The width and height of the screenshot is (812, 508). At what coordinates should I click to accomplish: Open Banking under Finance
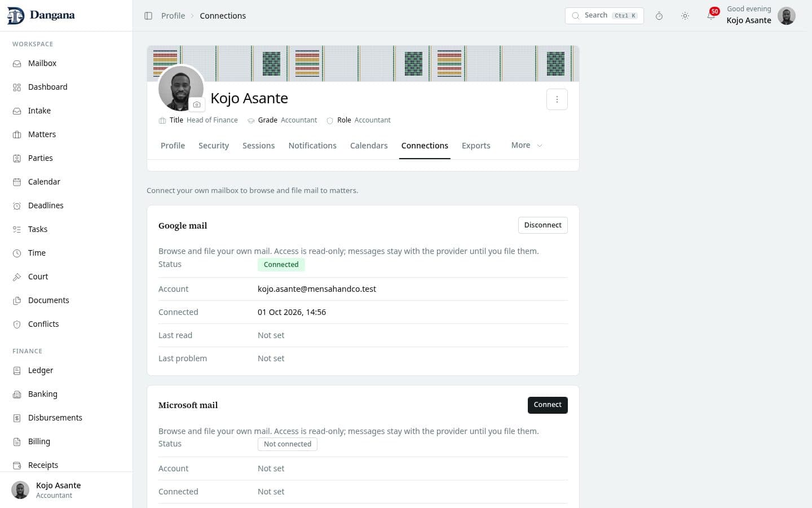coord(67,394)
